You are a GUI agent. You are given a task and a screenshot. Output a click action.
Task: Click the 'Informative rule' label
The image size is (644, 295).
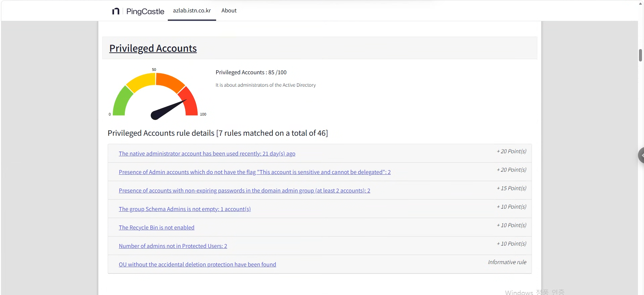tap(507, 262)
